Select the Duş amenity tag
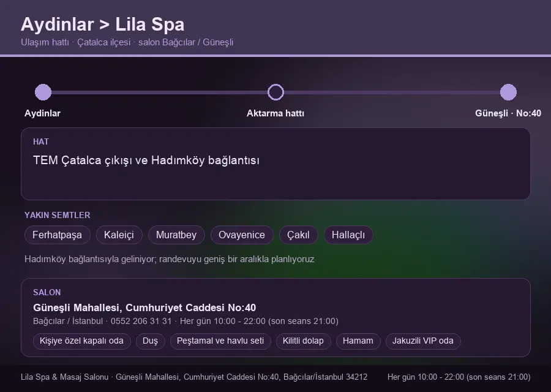 coord(150,341)
